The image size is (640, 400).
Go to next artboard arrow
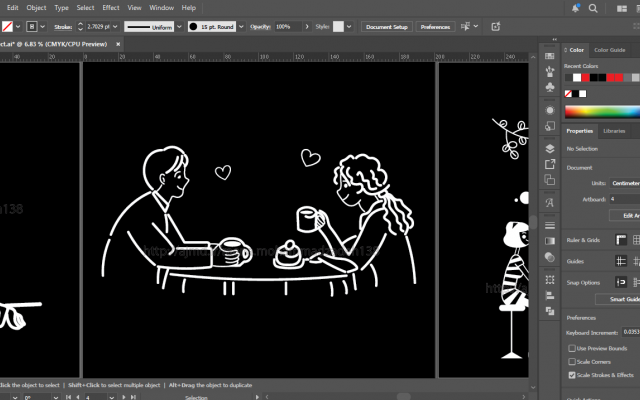tap(124, 397)
